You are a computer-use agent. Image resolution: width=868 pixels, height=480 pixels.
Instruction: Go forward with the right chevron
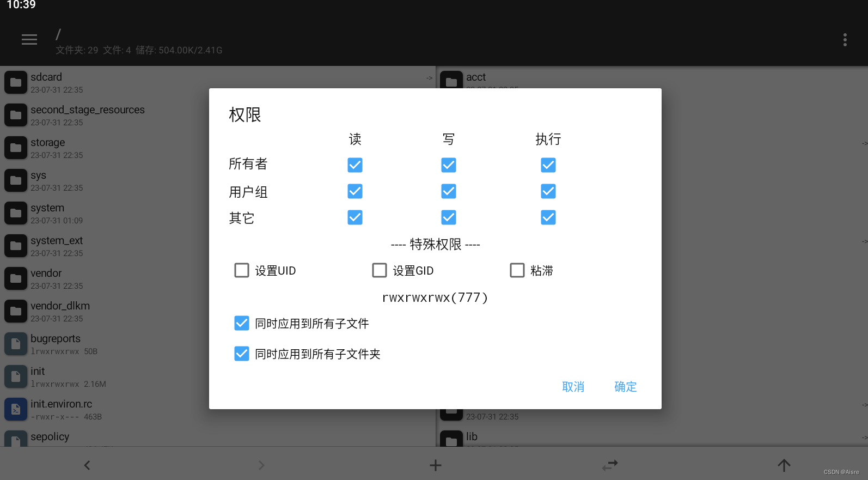coord(261,465)
